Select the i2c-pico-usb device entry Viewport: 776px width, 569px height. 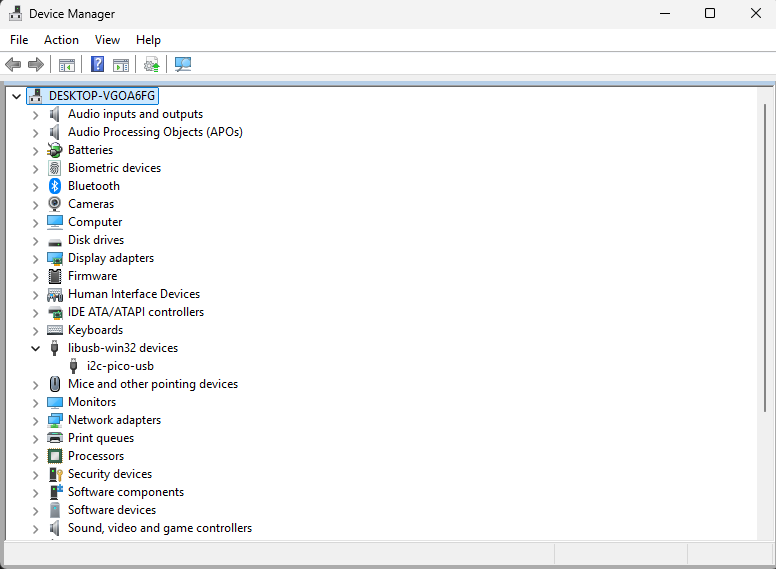[120, 366]
